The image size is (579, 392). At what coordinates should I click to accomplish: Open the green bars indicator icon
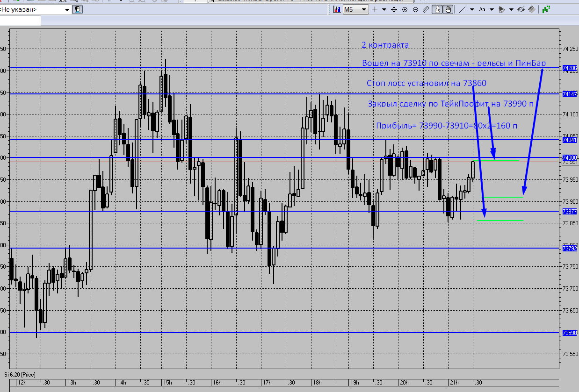tap(546, 9)
